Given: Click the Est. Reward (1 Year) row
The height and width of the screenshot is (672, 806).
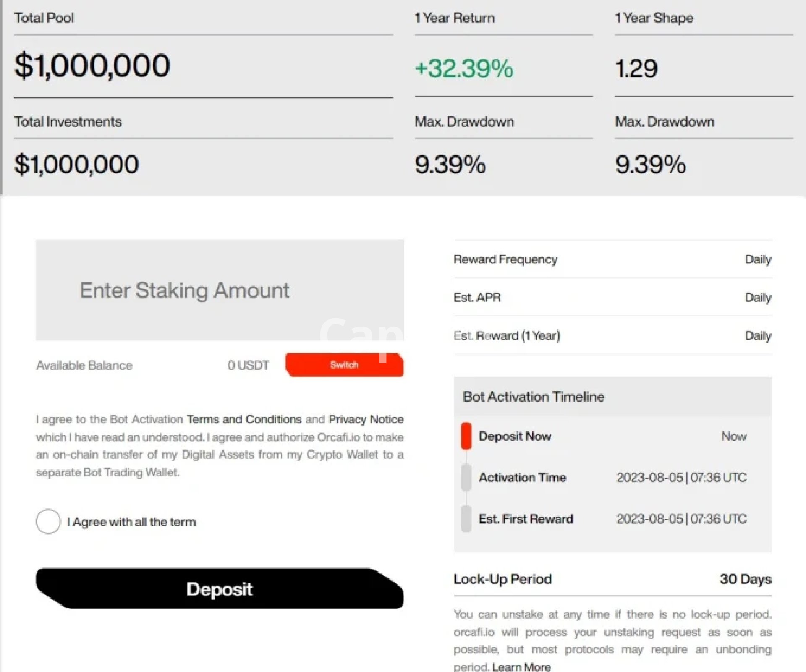Looking at the screenshot, I should point(612,336).
